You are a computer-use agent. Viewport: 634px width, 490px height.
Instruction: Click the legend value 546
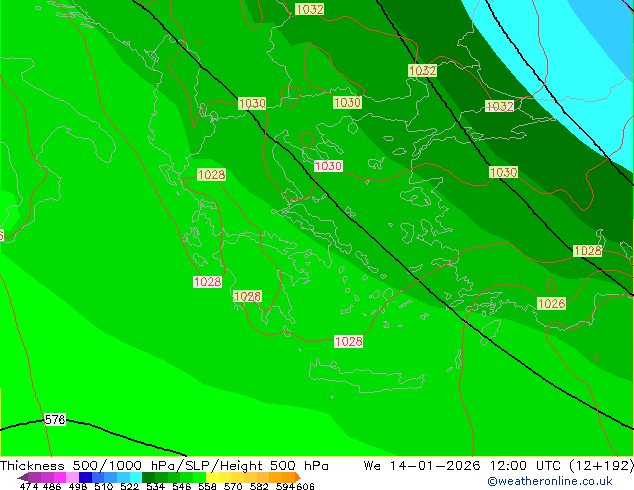click(x=182, y=486)
